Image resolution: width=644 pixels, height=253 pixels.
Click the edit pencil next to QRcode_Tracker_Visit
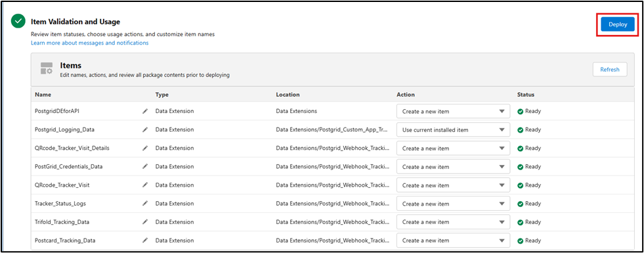coord(145,185)
